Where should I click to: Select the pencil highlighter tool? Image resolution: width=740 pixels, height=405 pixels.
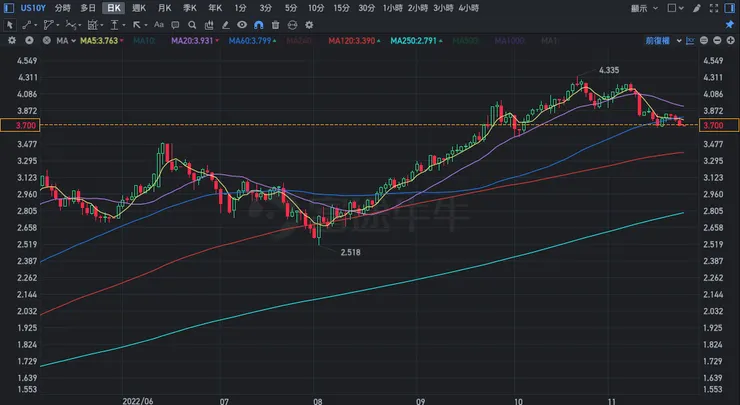226,25
